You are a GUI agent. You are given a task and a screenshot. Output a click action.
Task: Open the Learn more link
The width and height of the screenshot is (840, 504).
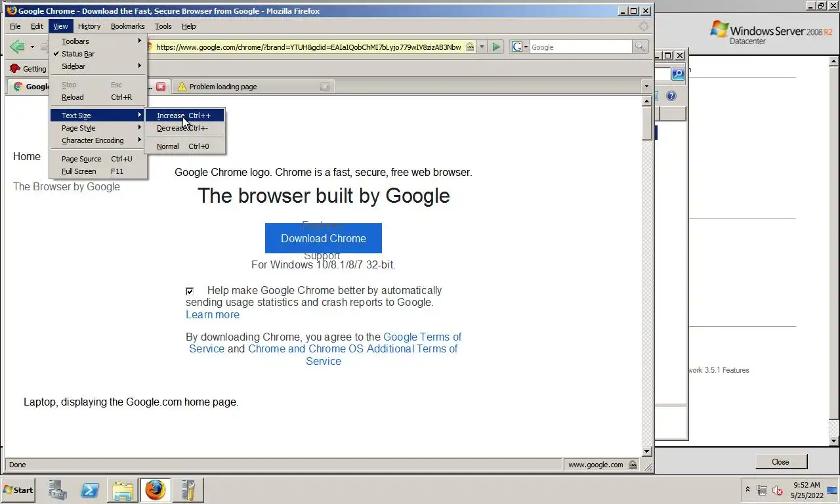(213, 314)
